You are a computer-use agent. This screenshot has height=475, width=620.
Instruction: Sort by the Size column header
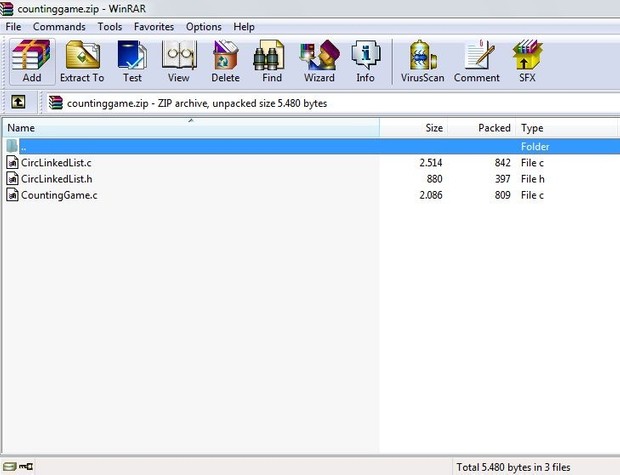click(414, 128)
